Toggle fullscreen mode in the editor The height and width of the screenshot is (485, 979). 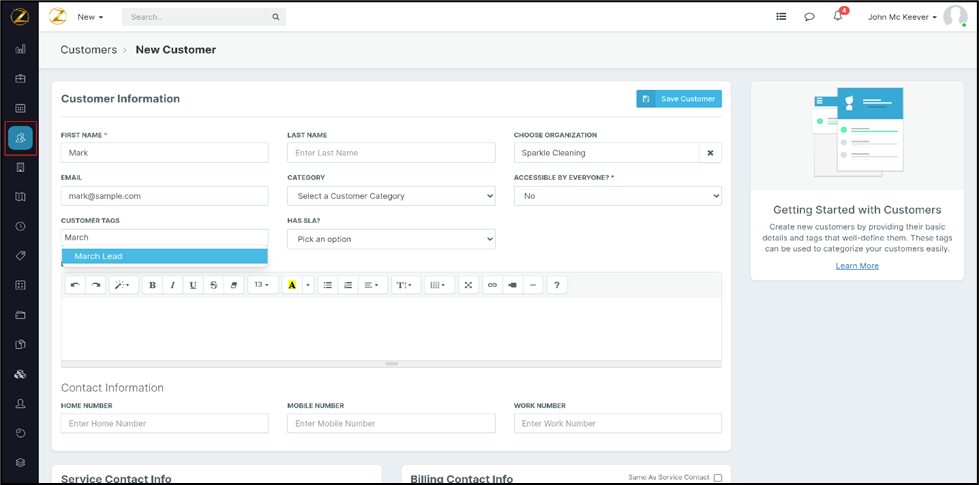click(x=467, y=285)
